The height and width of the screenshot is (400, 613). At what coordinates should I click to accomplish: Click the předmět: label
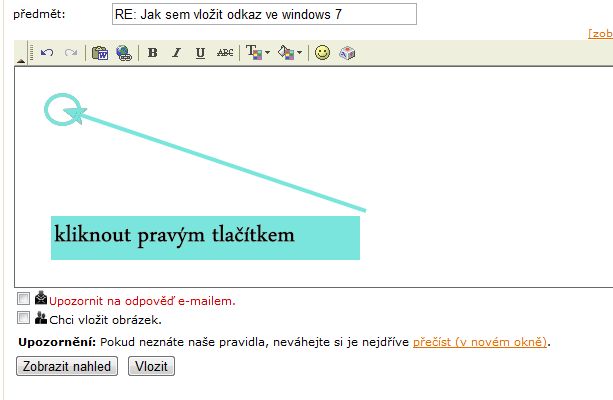pyautogui.click(x=39, y=14)
